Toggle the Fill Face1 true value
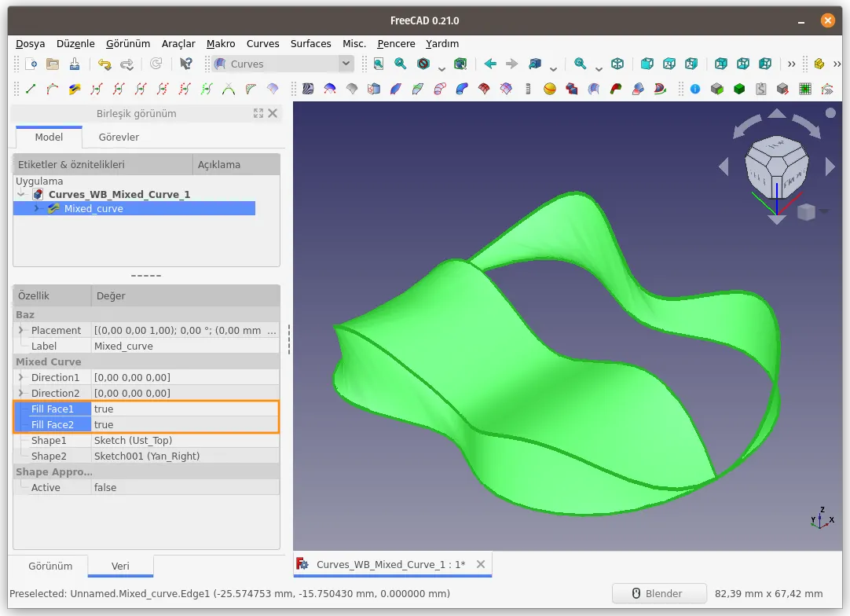The width and height of the screenshot is (850, 616). pos(185,409)
